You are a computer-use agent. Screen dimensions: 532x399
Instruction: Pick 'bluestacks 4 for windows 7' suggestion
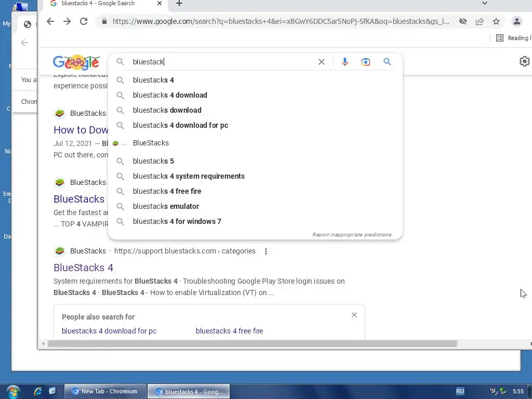coord(255,221)
